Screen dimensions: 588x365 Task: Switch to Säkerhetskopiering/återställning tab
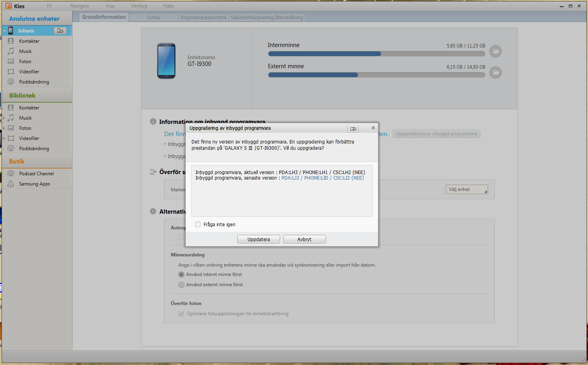(x=267, y=17)
